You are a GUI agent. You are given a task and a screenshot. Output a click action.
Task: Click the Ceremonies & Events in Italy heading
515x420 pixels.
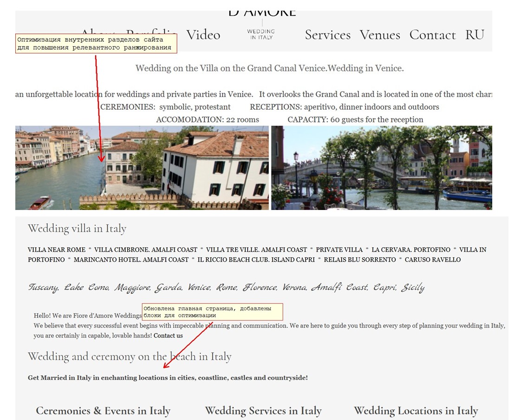point(103,411)
